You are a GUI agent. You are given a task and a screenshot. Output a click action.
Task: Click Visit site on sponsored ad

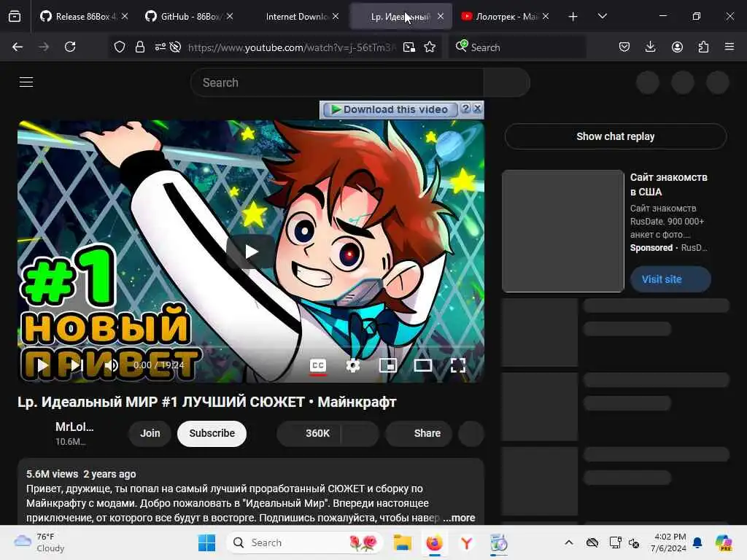coord(670,279)
